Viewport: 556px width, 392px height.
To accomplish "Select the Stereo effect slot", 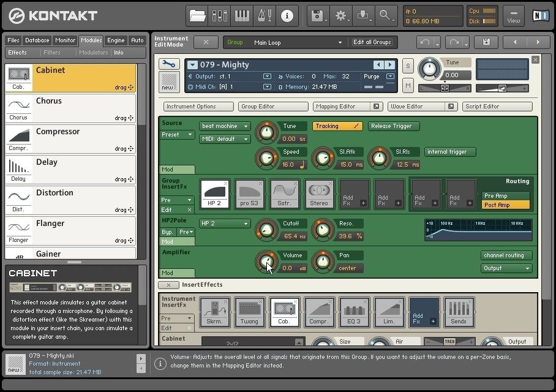I will pyautogui.click(x=319, y=194).
